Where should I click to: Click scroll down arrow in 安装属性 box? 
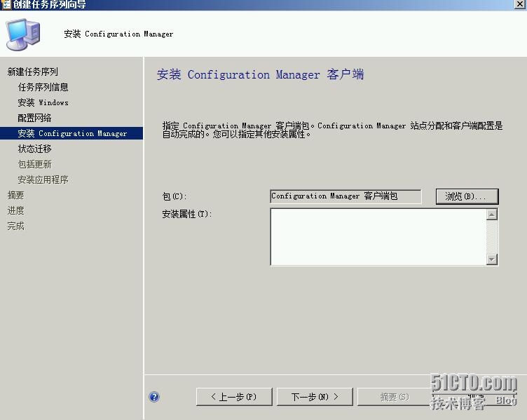coord(492,259)
